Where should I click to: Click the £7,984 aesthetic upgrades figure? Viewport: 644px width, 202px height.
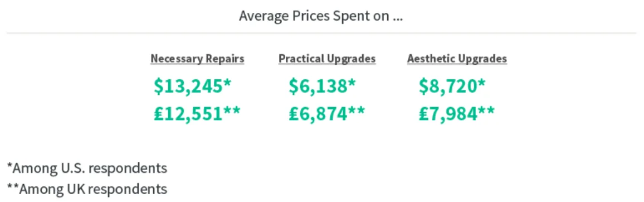click(x=448, y=113)
